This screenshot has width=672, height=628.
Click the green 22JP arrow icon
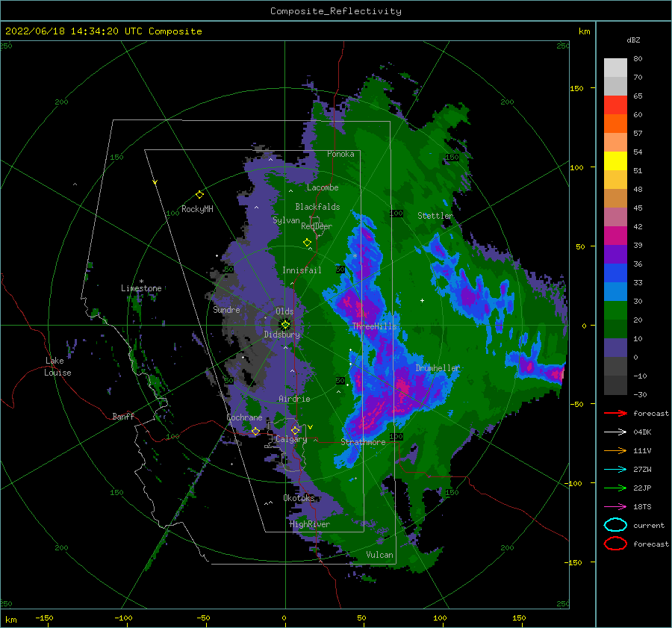(615, 488)
